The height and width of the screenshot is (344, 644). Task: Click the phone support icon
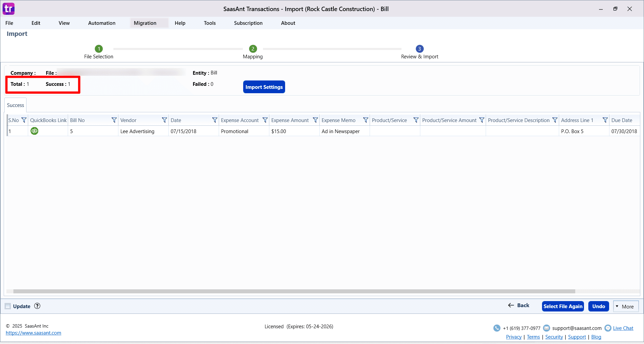[497, 328]
